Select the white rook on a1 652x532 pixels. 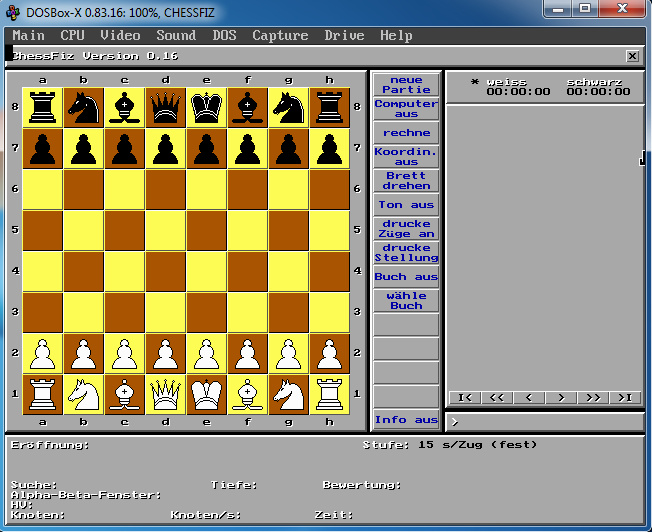point(42,394)
